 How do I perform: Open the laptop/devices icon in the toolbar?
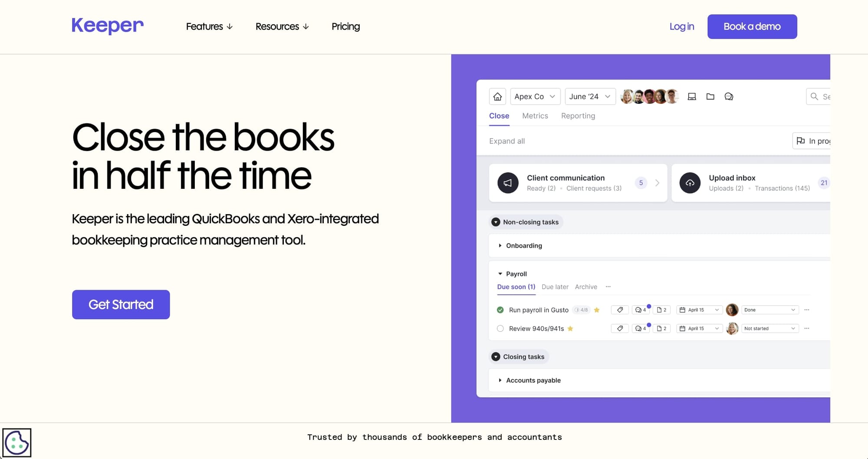[692, 96]
